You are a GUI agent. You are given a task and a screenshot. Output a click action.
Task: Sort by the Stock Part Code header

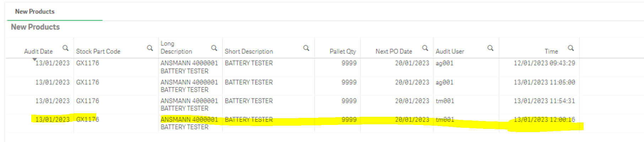(x=98, y=51)
